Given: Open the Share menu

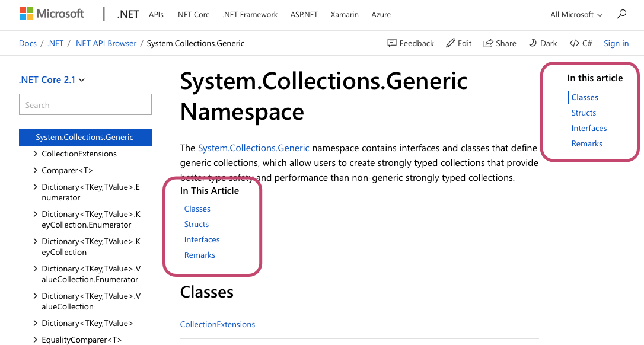Looking at the screenshot, I should coord(500,43).
